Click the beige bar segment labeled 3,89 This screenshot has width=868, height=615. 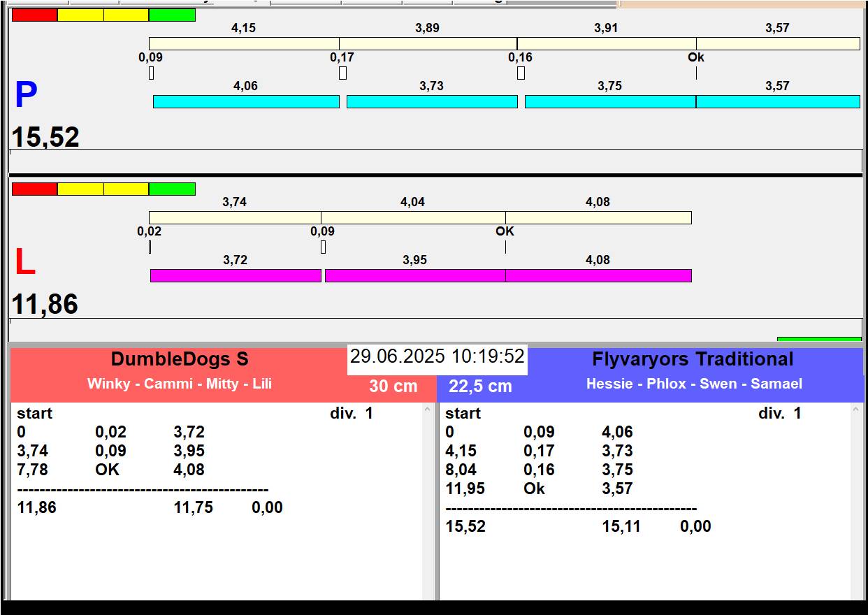[428, 44]
